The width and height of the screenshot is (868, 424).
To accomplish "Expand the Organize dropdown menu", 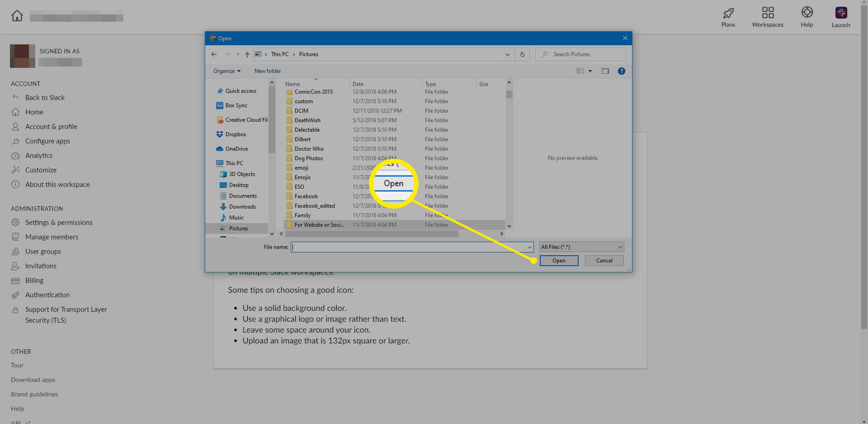I will coord(227,71).
